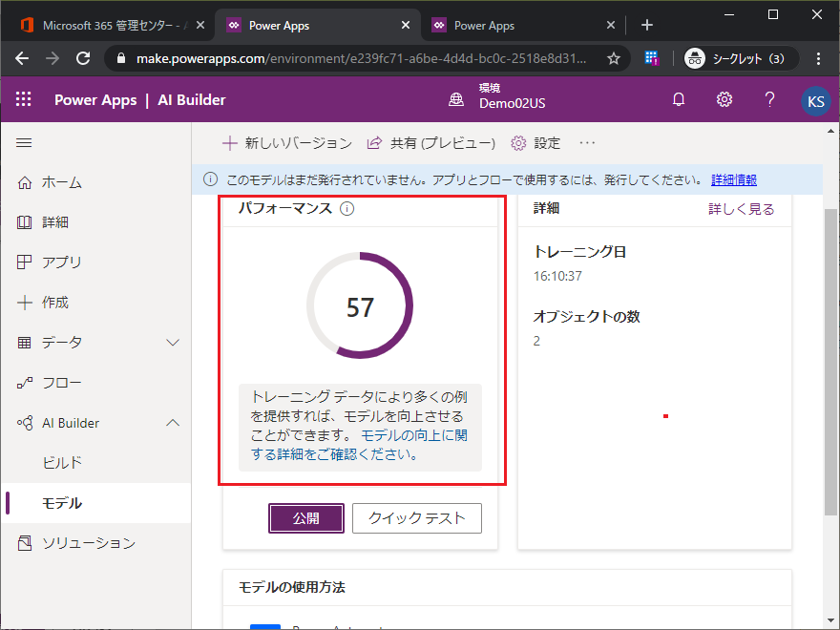Expand the データ navigation section
Image resolution: width=840 pixels, height=630 pixels.
173,343
